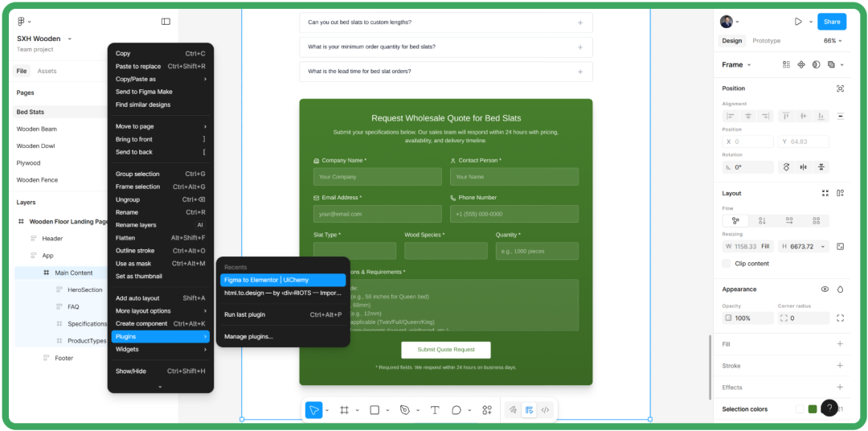Switch to the Prototype tab
The height and width of the screenshot is (431, 868).
tap(766, 41)
